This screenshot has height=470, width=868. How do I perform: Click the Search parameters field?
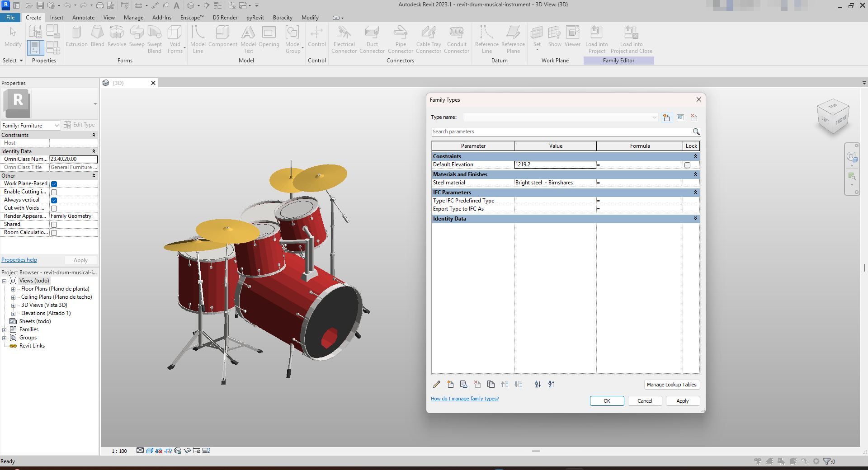pos(561,132)
